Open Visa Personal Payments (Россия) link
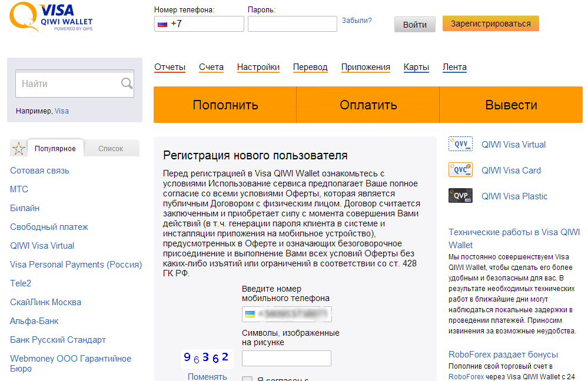588x381 pixels. pos(76,265)
